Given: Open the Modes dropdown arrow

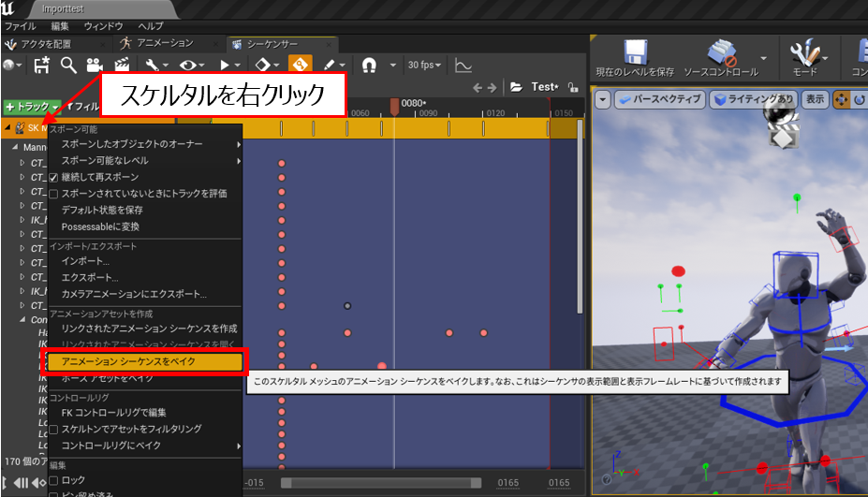Looking at the screenshot, I should point(825,58).
